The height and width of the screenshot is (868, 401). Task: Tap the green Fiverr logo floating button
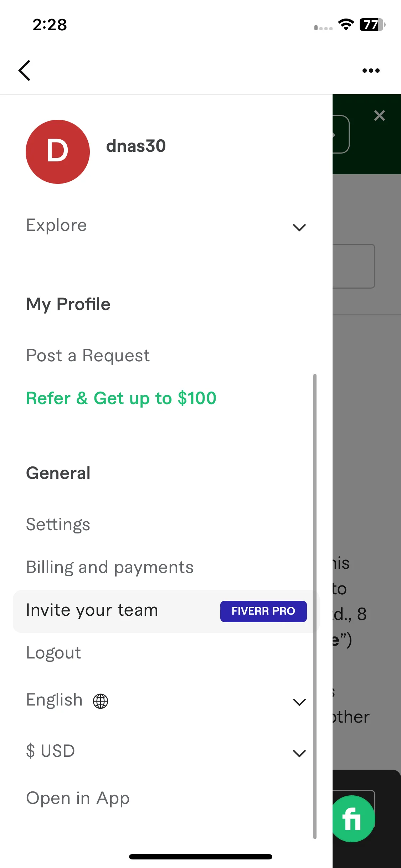click(352, 819)
